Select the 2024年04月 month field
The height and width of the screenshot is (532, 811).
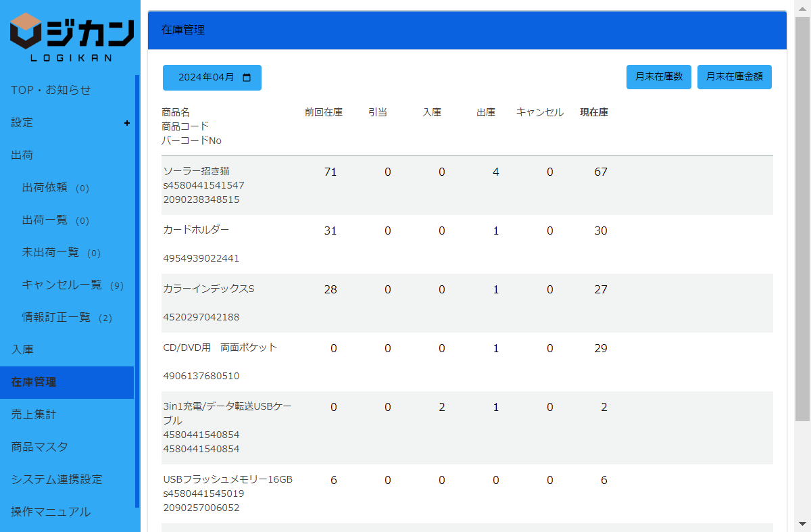click(205, 78)
